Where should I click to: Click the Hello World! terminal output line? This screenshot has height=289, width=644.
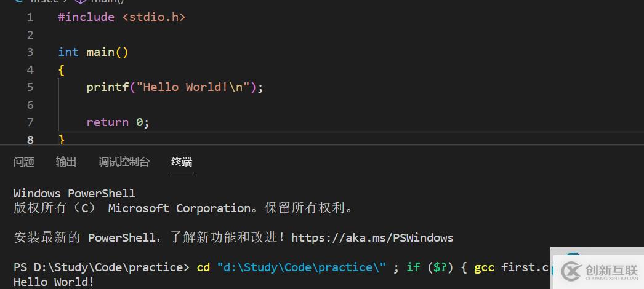point(54,282)
